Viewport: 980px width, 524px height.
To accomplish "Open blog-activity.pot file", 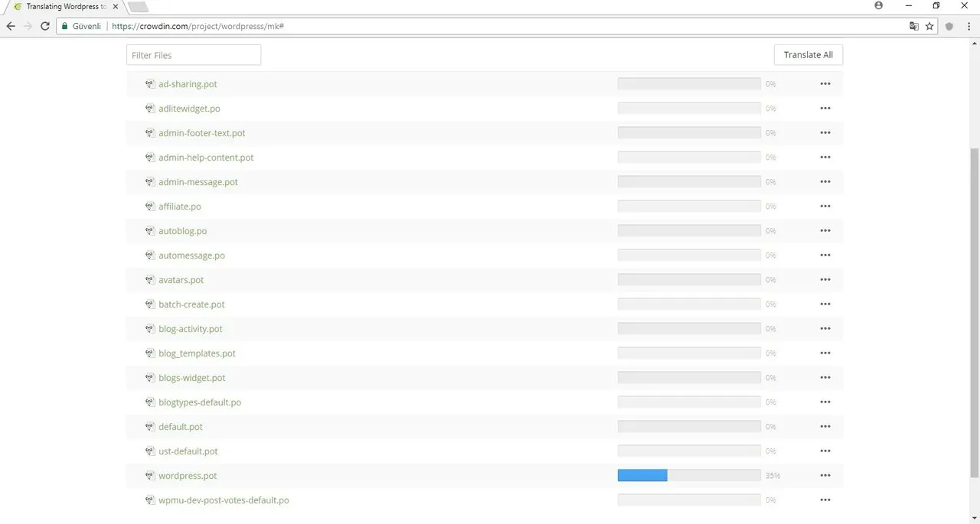I will point(191,329).
